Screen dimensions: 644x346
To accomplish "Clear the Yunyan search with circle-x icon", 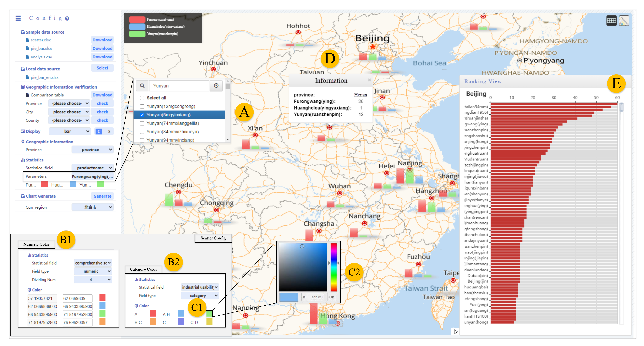I will [216, 86].
